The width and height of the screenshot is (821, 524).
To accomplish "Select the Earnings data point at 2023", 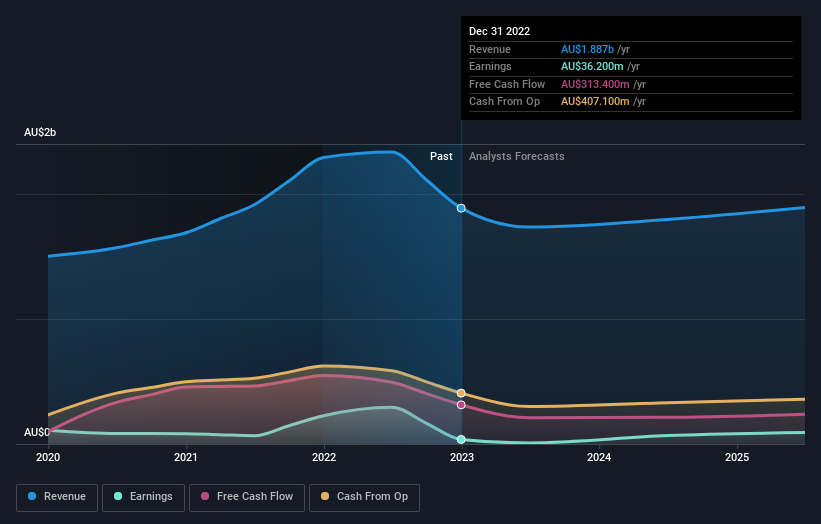I will coord(461,439).
